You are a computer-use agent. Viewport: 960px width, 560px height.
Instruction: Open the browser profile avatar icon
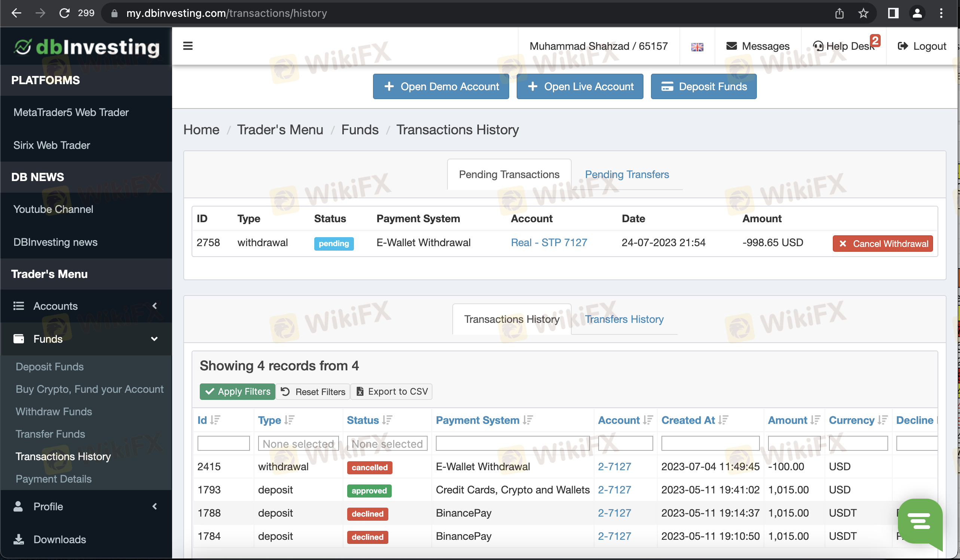tap(917, 13)
